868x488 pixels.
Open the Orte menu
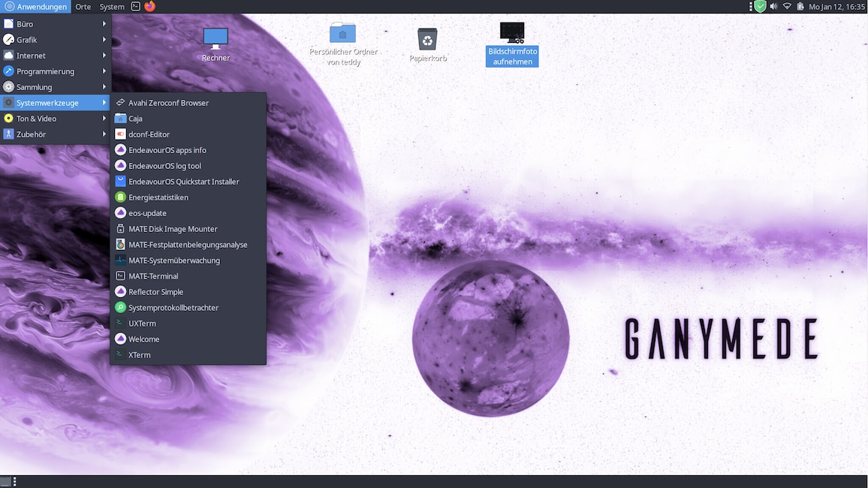[83, 7]
